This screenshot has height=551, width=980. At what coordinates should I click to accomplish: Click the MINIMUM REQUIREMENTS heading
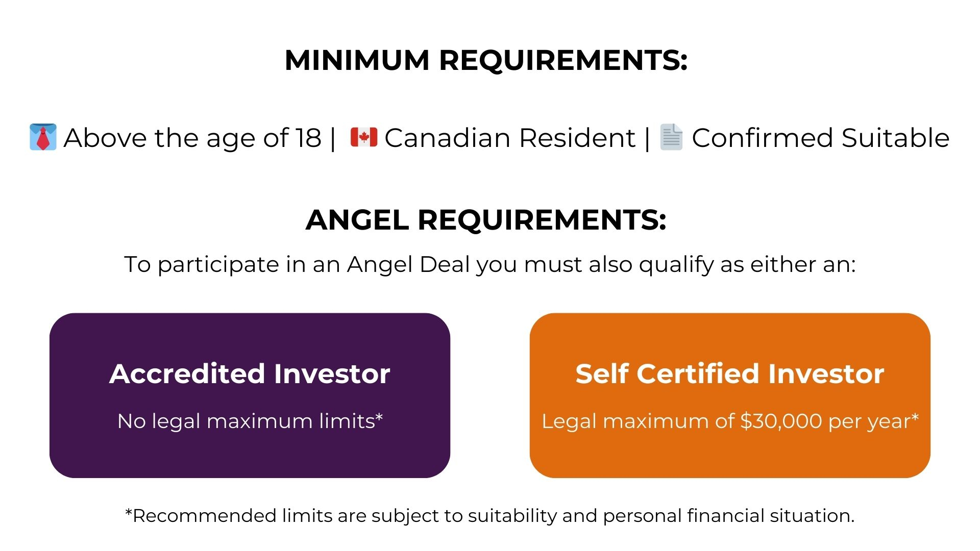(x=486, y=60)
